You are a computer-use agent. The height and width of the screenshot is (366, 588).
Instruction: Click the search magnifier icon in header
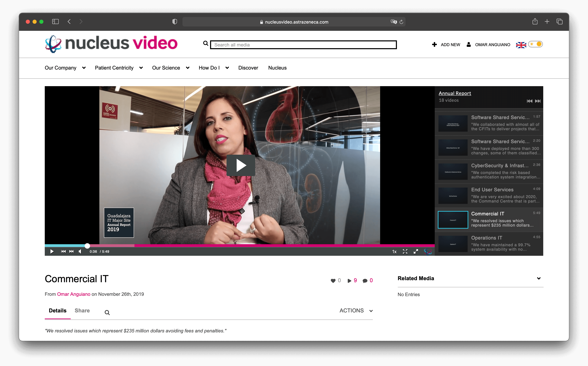pyautogui.click(x=205, y=44)
